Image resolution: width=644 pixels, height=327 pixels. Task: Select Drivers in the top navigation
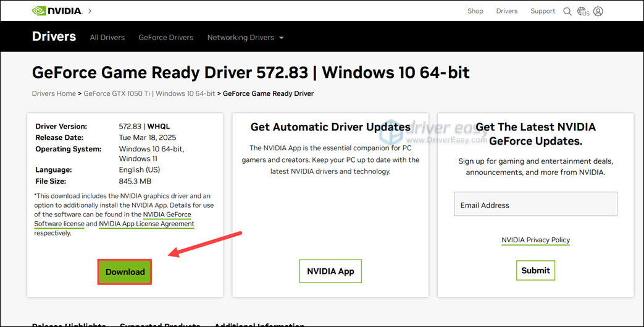coord(507,11)
